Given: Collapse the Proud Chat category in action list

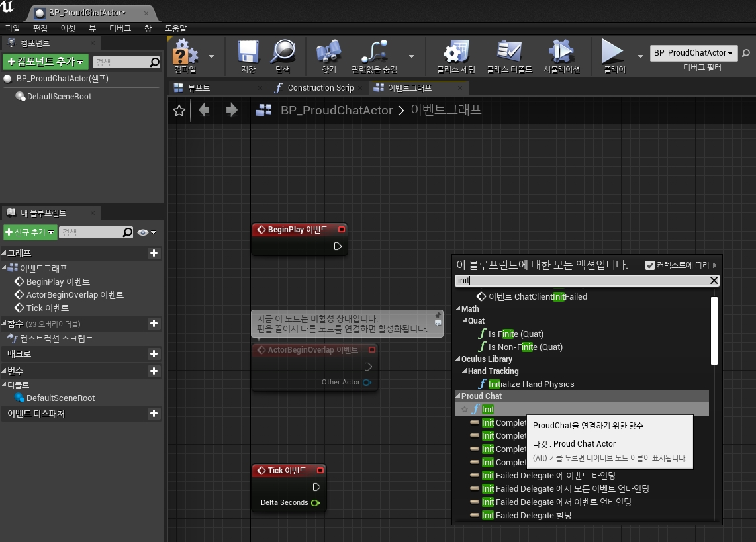Looking at the screenshot, I should pyautogui.click(x=458, y=396).
